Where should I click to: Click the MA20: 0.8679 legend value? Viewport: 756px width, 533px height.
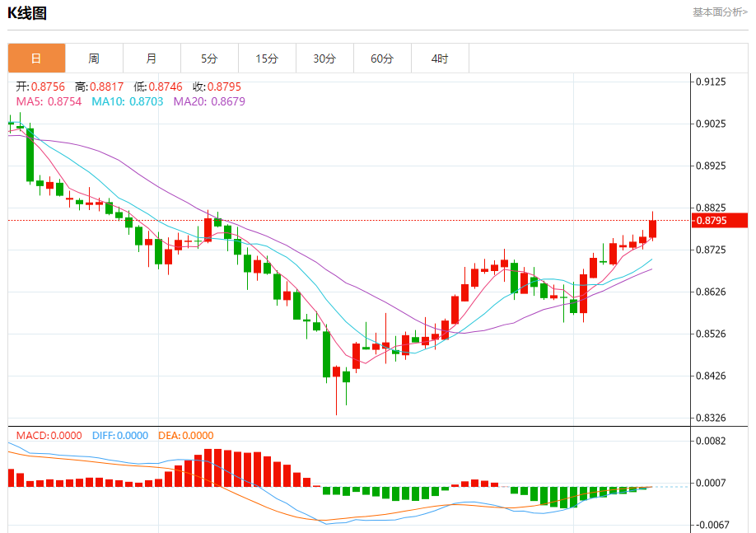click(x=209, y=101)
